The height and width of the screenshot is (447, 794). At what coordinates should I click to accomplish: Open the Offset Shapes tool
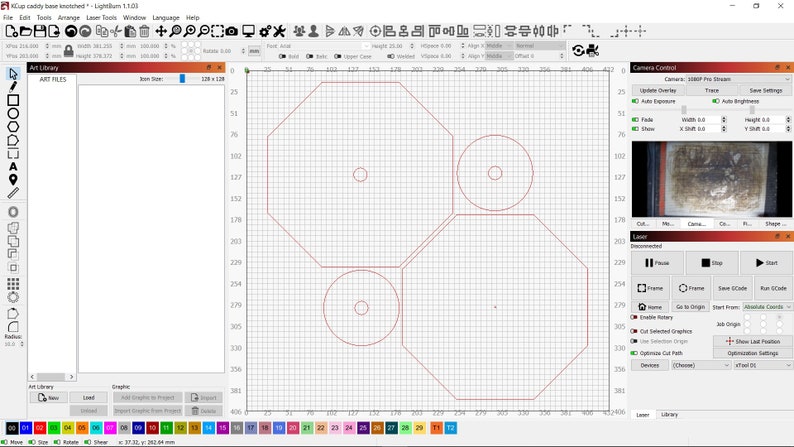[x=13, y=212]
